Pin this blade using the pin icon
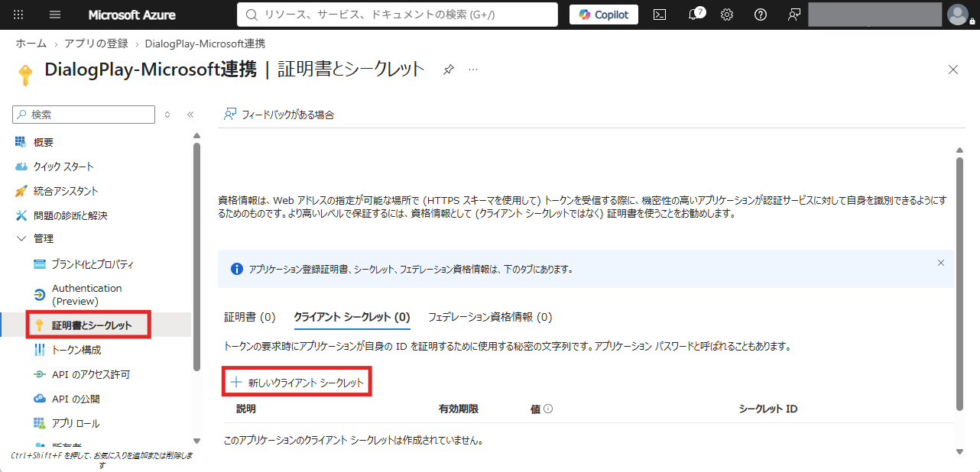This screenshot has width=980, height=472. pos(449,70)
